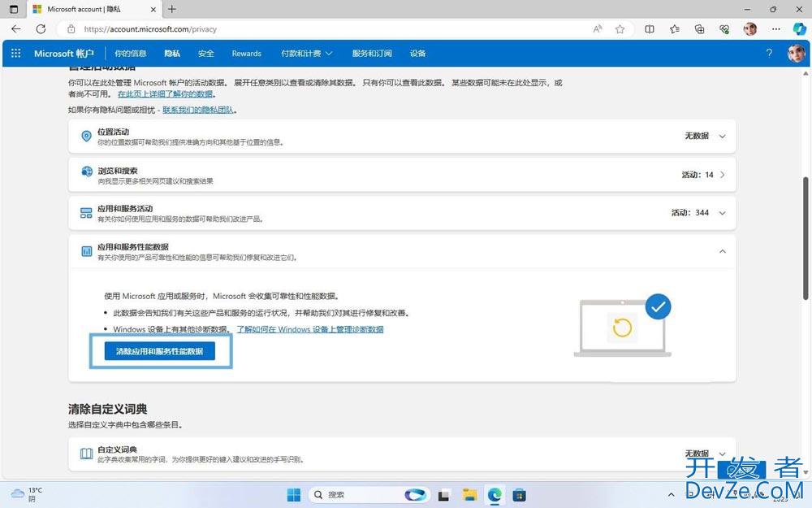The image size is (812, 508).
Task: Open the 服务和订阅 tab
Action: tap(372, 53)
